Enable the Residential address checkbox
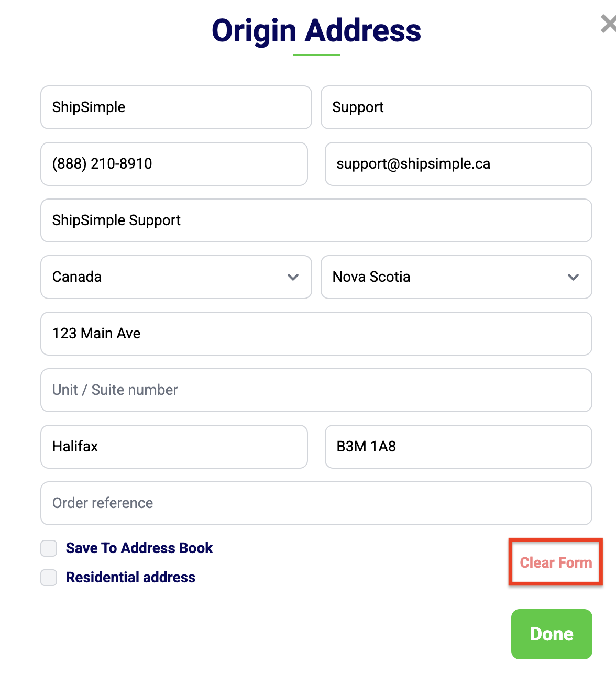The width and height of the screenshot is (616, 685). [x=49, y=578]
